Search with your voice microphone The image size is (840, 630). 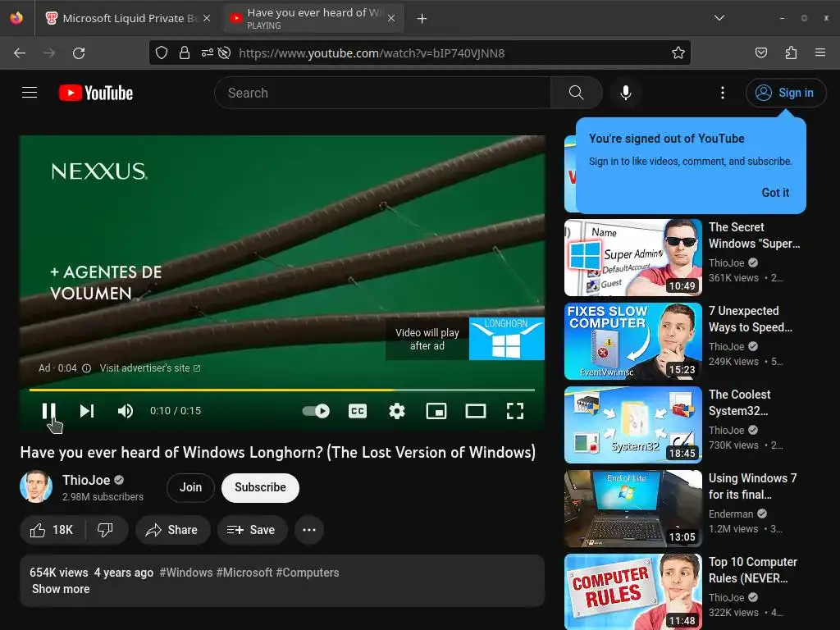coord(625,93)
